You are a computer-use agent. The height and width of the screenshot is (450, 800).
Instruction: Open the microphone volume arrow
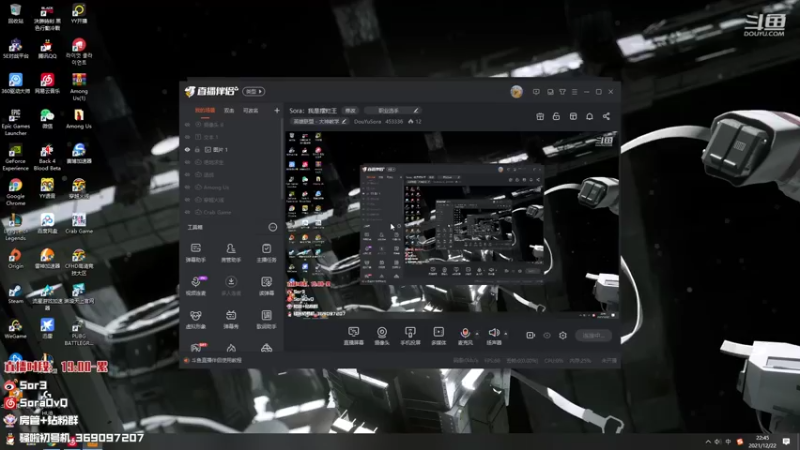477,334
